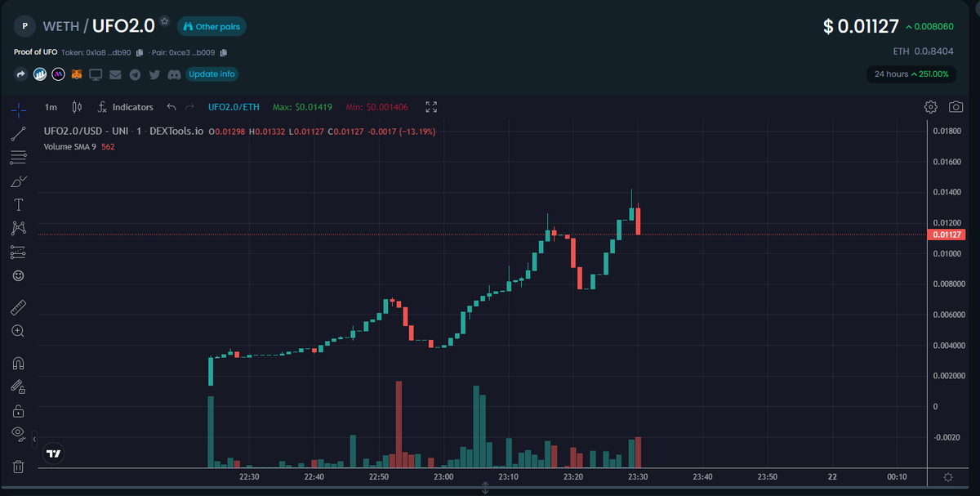Open the project's Telegram link
This screenshot has height=496, width=980.
click(135, 74)
